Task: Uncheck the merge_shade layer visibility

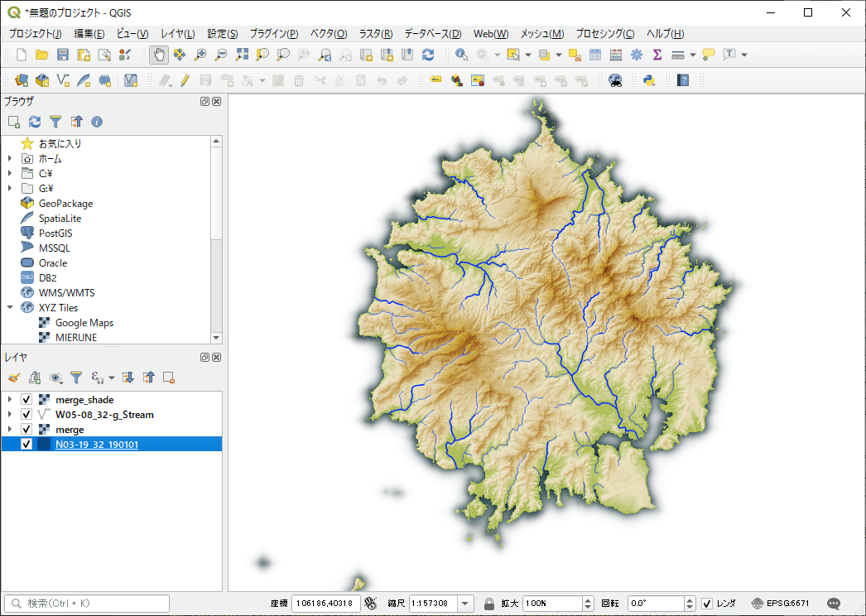Action: click(26, 400)
